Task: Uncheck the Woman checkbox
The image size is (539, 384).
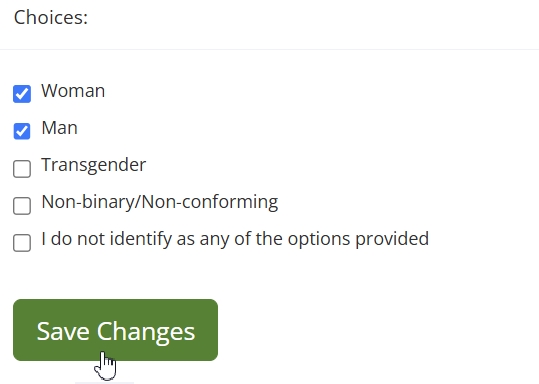Action: [x=22, y=94]
